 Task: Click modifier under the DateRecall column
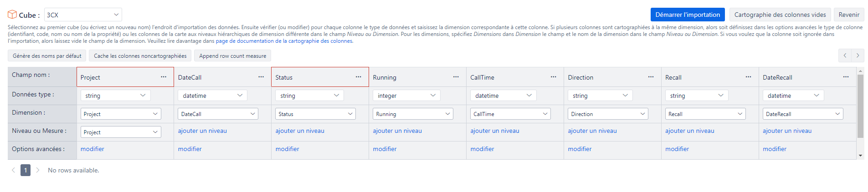click(x=775, y=149)
